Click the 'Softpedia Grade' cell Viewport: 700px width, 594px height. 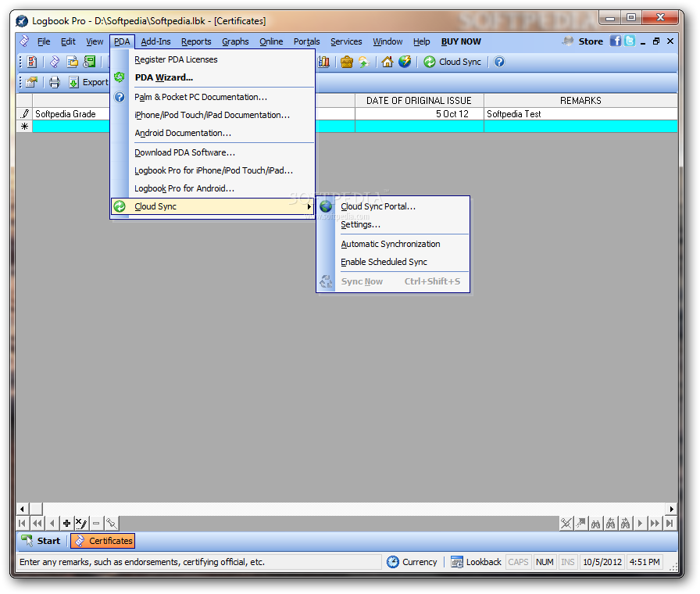[x=70, y=114]
